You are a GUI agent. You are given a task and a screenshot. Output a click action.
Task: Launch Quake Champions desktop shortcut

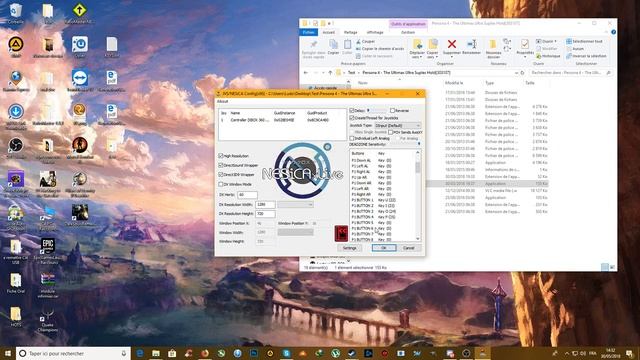pyautogui.click(x=48, y=319)
